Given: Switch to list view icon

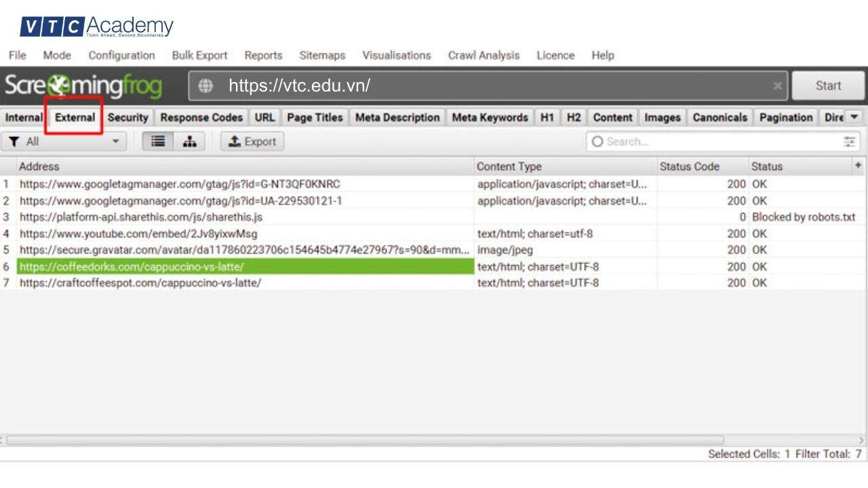Looking at the screenshot, I should [158, 142].
